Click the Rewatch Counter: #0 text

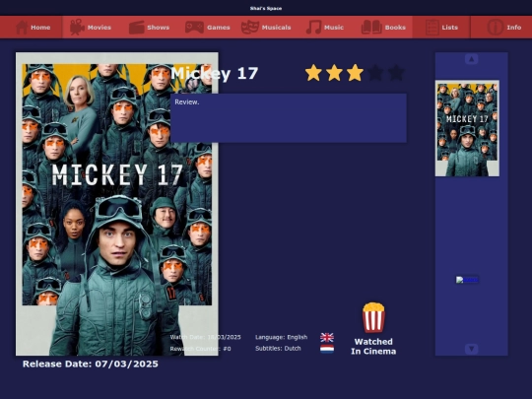click(200, 349)
